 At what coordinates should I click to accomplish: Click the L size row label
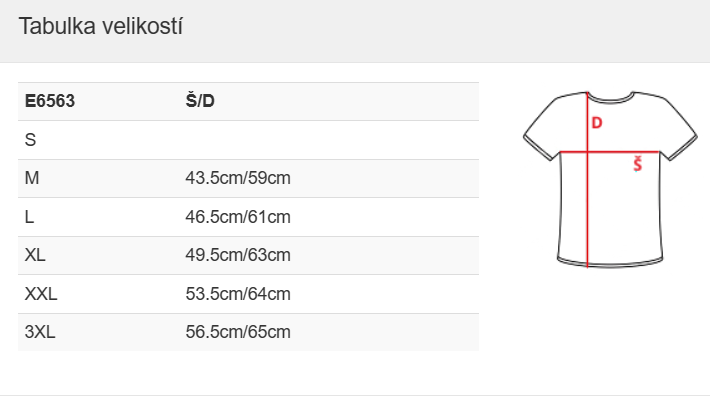click(29, 217)
